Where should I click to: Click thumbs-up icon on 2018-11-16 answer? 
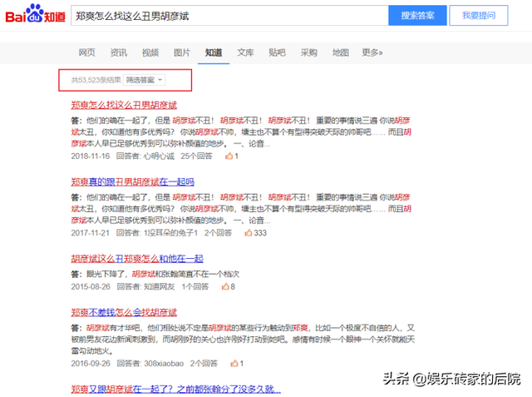point(229,156)
